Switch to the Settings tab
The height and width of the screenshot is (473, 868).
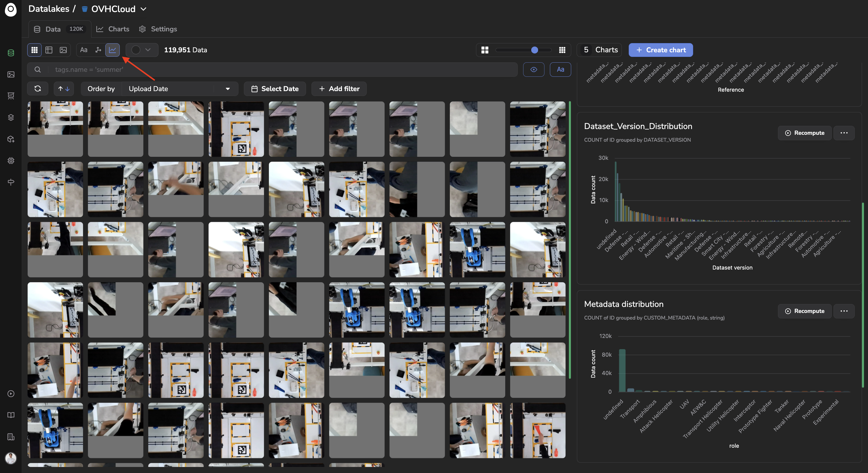point(158,29)
